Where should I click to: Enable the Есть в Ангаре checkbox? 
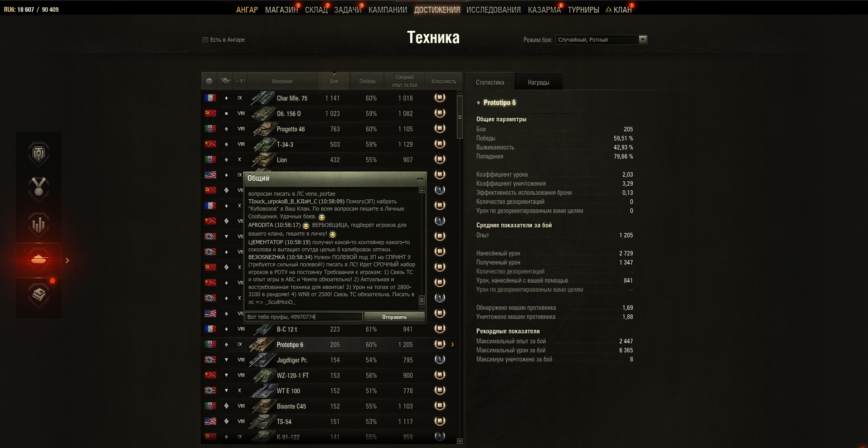pyautogui.click(x=205, y=40)
